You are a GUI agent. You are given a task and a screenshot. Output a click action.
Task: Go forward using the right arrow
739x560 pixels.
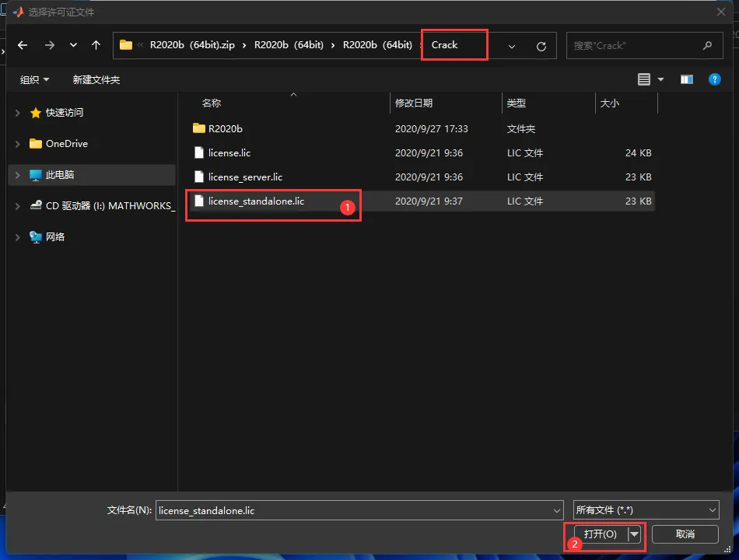point(50,45)
